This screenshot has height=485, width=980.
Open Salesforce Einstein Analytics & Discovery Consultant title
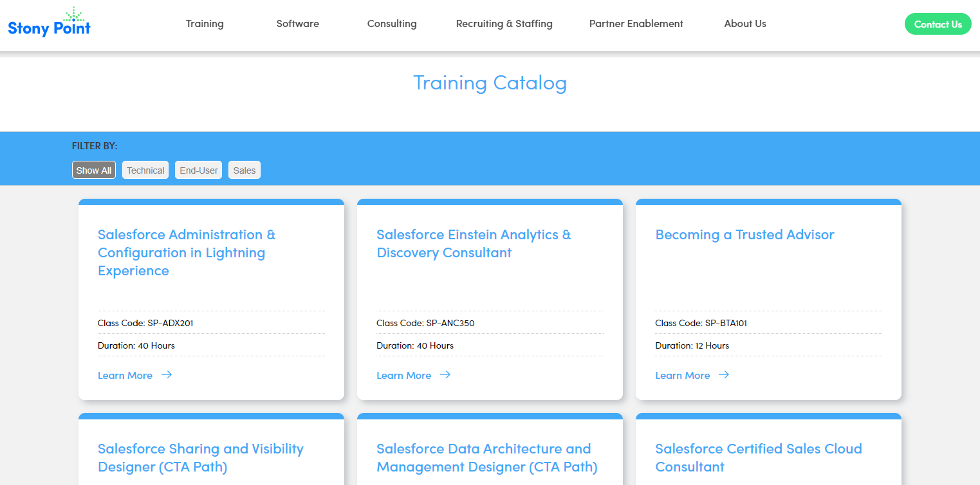[474, 244]
